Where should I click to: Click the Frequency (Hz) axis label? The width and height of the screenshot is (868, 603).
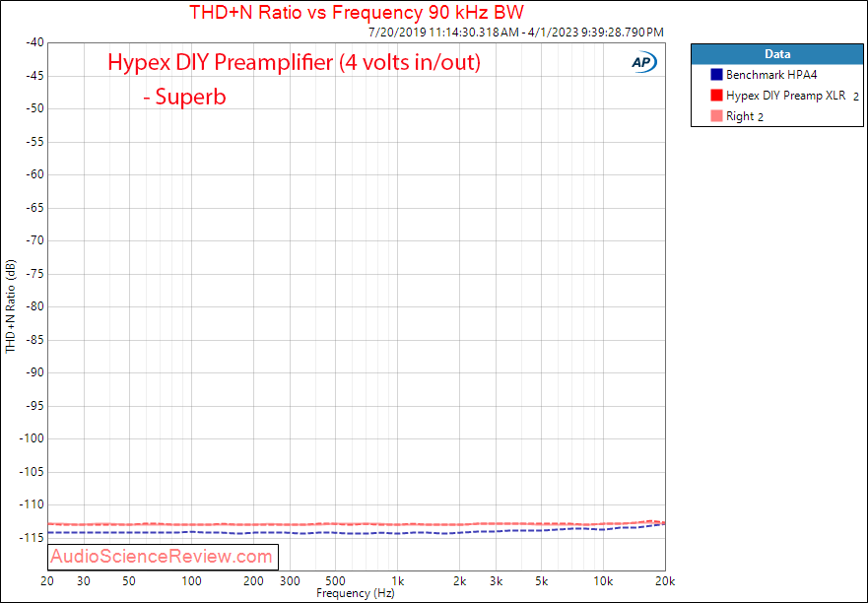pos(355,593)
